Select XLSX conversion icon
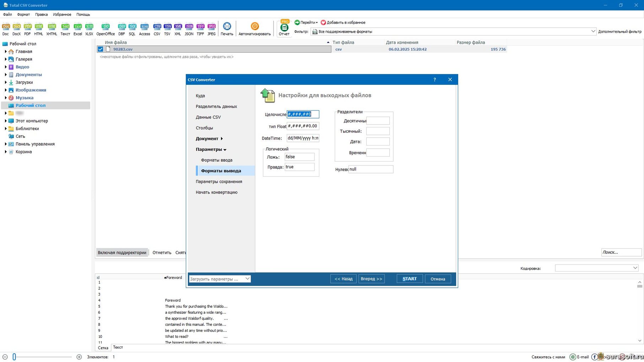This screenshot has width=644, height=362. pos(89,29)
